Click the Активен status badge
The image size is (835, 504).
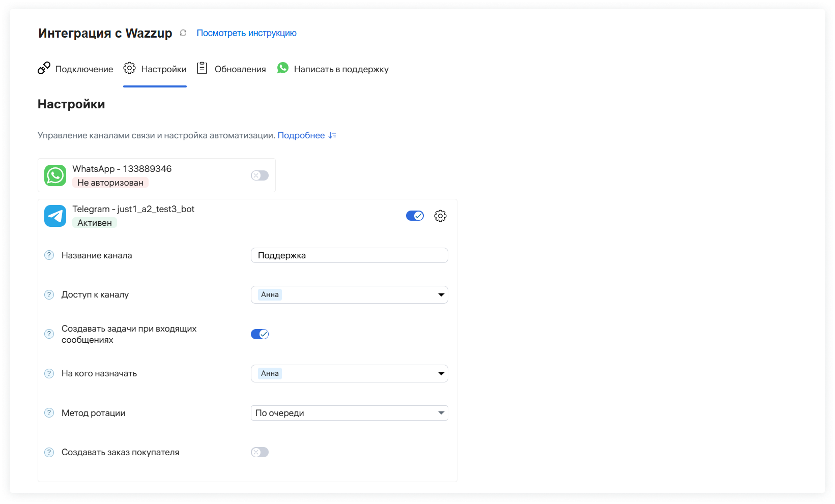coord(95,223)
